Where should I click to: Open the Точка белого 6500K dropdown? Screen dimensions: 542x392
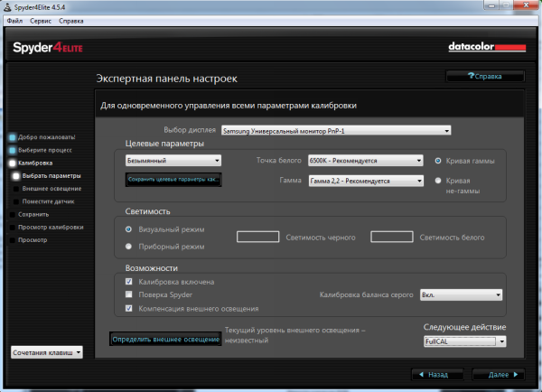365,161
